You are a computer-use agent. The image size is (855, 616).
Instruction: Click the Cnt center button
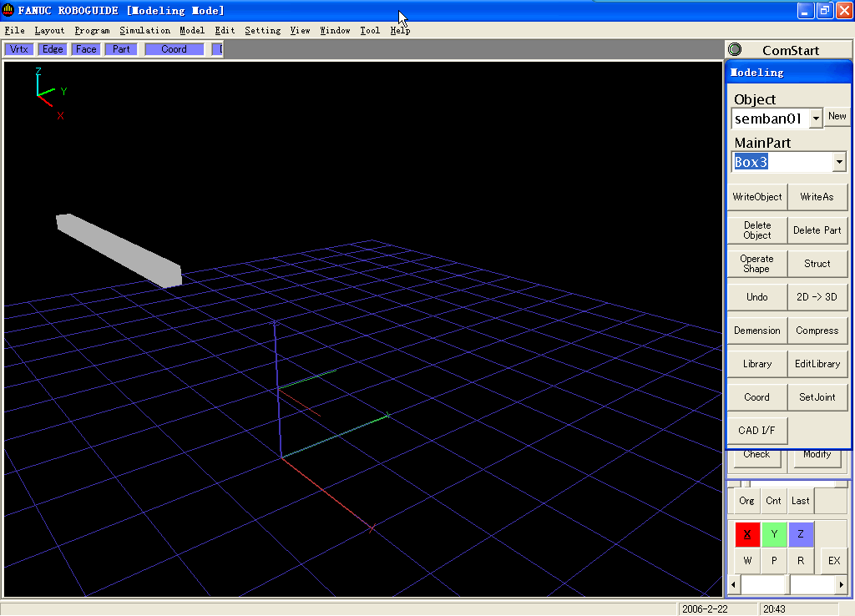(x=773, y=501)
